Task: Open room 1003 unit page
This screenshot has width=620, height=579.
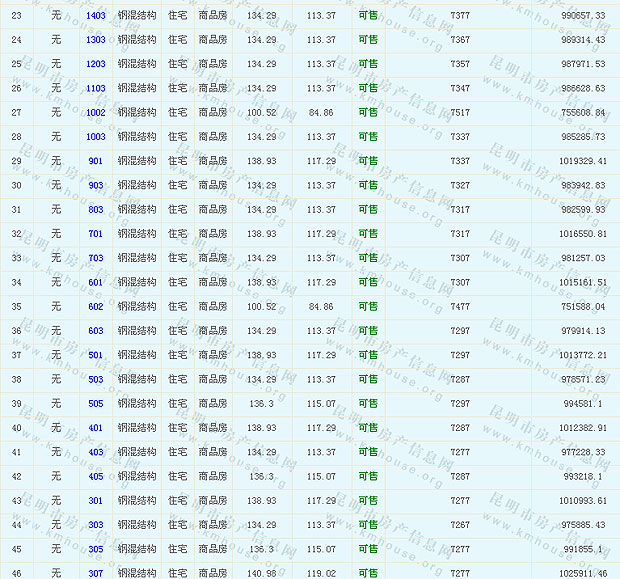Action: tap(96, 137)
